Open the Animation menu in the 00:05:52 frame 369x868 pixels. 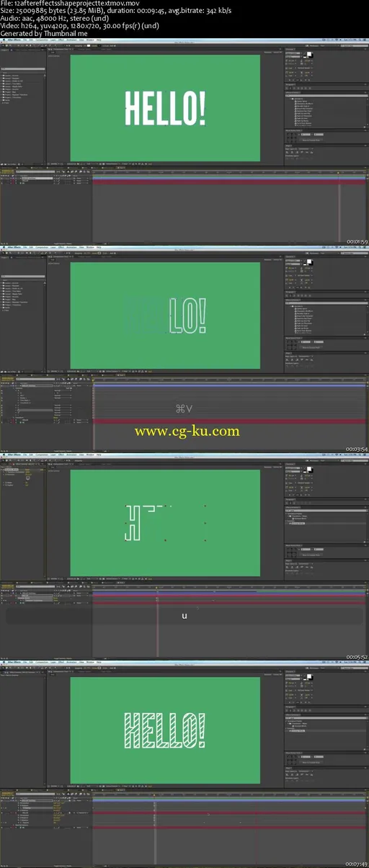71,455
